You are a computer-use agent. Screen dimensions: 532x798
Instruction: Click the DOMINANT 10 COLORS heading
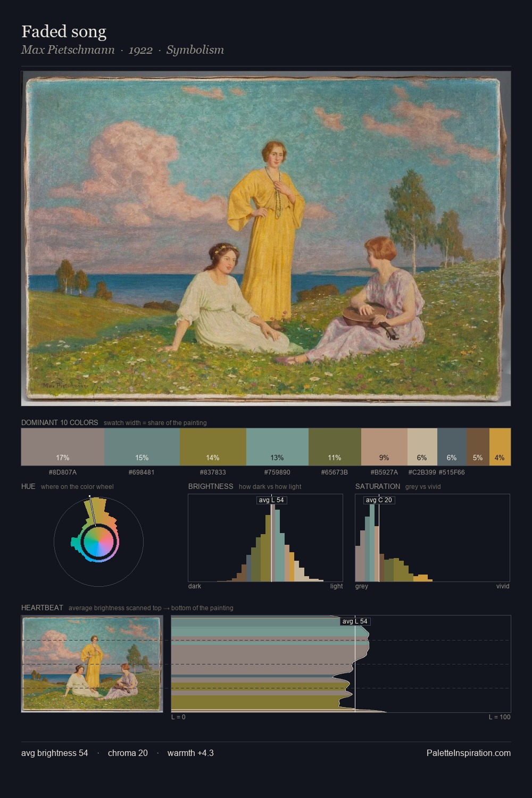[x=60, y=422]
